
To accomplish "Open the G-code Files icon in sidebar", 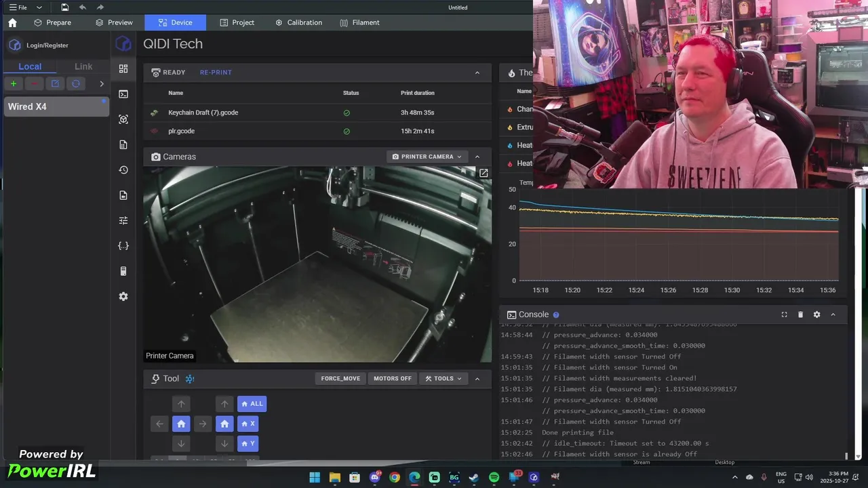I will coord(123,144).
